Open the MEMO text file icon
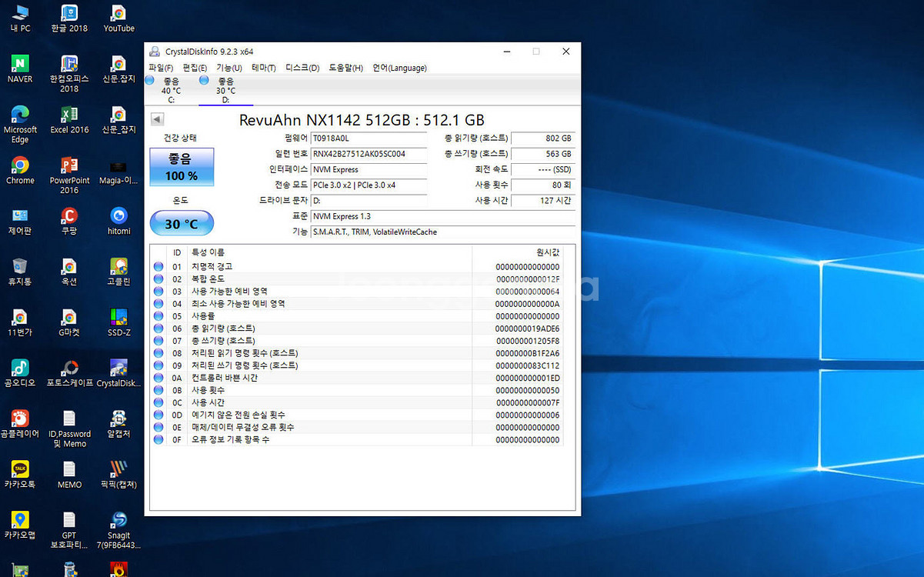This screenshot has width=924, height=577. tap(69, 475)
